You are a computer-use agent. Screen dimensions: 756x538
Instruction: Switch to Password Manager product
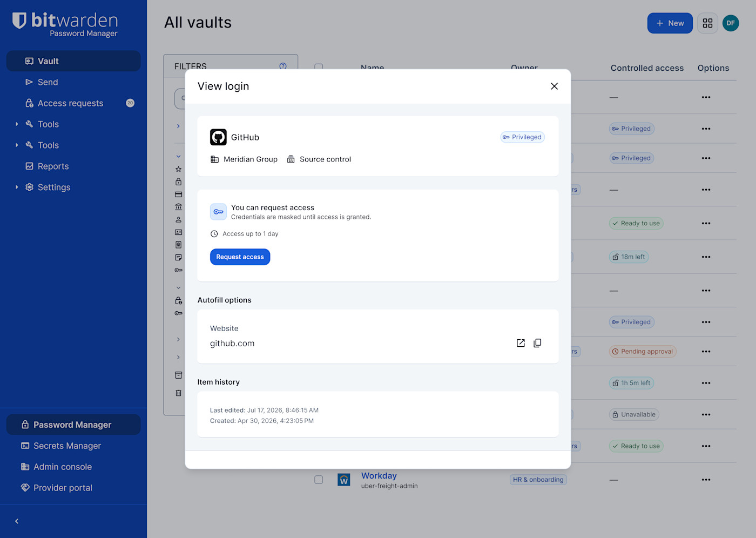73,425
